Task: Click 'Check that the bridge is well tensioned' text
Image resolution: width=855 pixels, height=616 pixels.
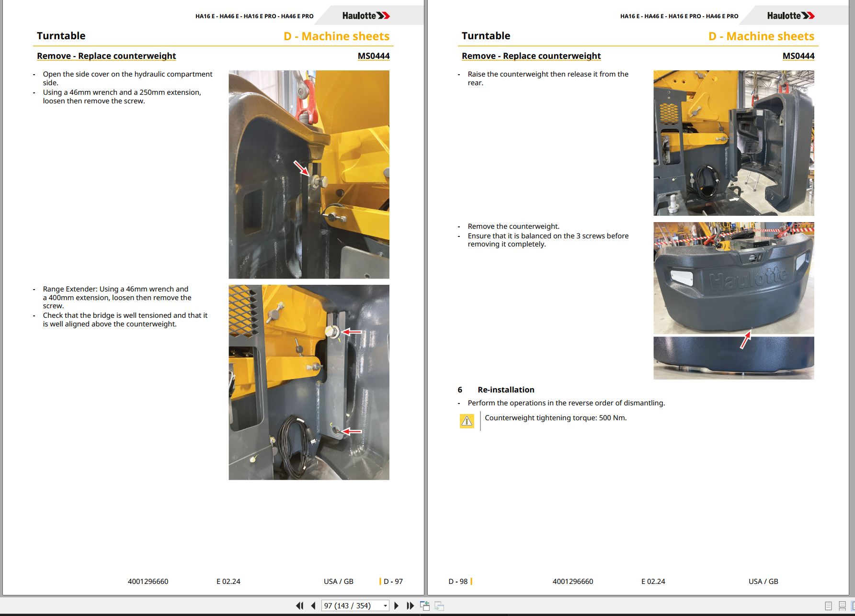Action: point(125,320)
